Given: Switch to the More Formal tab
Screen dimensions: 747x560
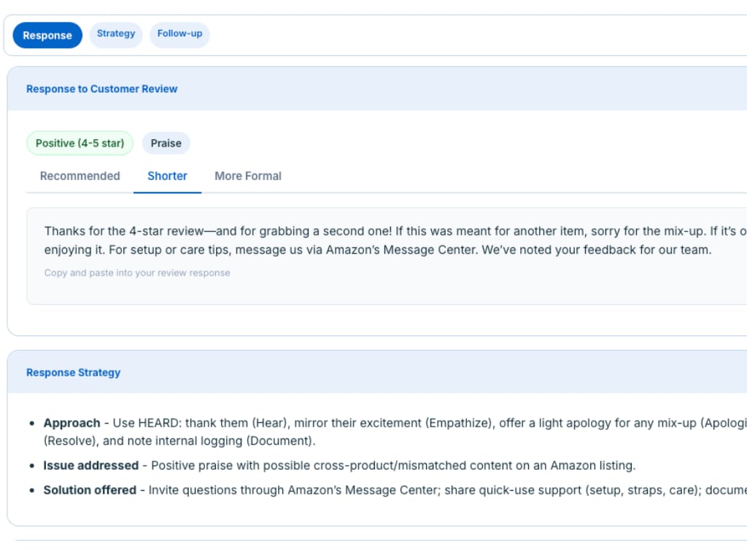Looking at the screenshot, I should click(248, 176).
